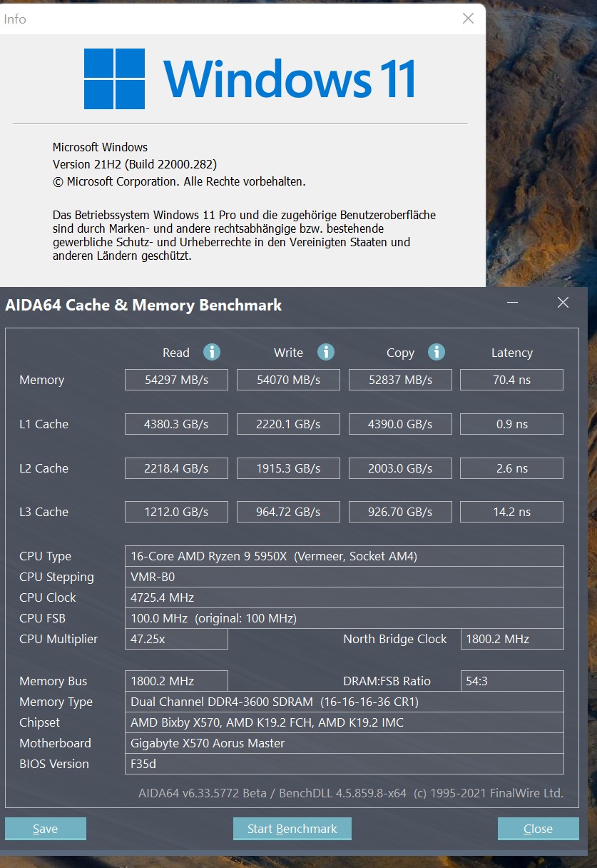This screenshot has height=868, width=597.
Task: Click the DRAM:FSB Ratio value 54:3
Action: pos(512,681)
